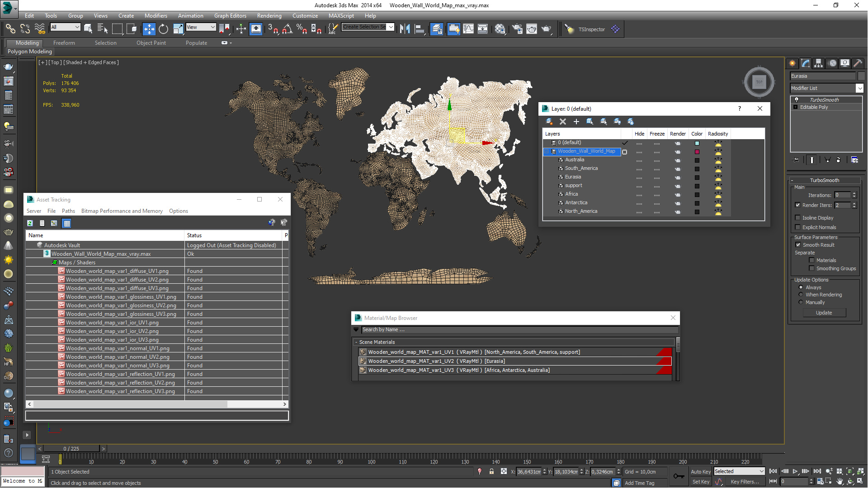Click Delete Layer icon in Layer dialog
This screenshot has height=488, width=868.
pyautogui.click(x=563, y=122)
